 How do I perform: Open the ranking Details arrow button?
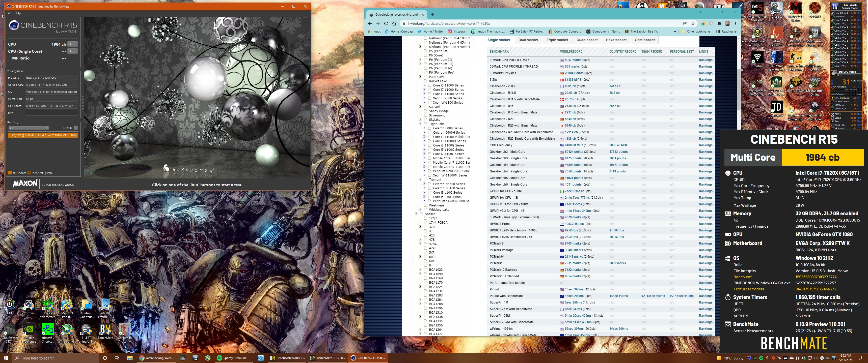[76, 128]
